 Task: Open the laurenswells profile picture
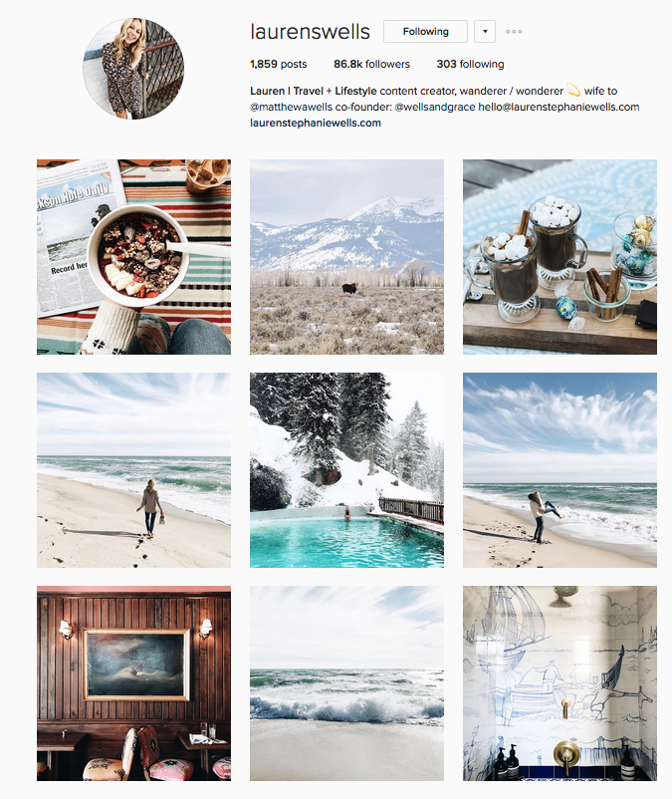(x=133, y=69)
